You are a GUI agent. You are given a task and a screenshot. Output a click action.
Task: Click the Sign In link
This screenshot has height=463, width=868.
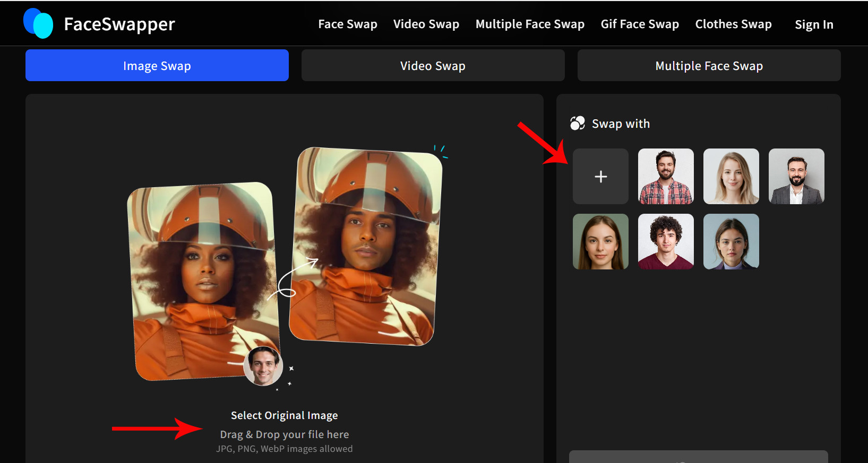[814, 24]
